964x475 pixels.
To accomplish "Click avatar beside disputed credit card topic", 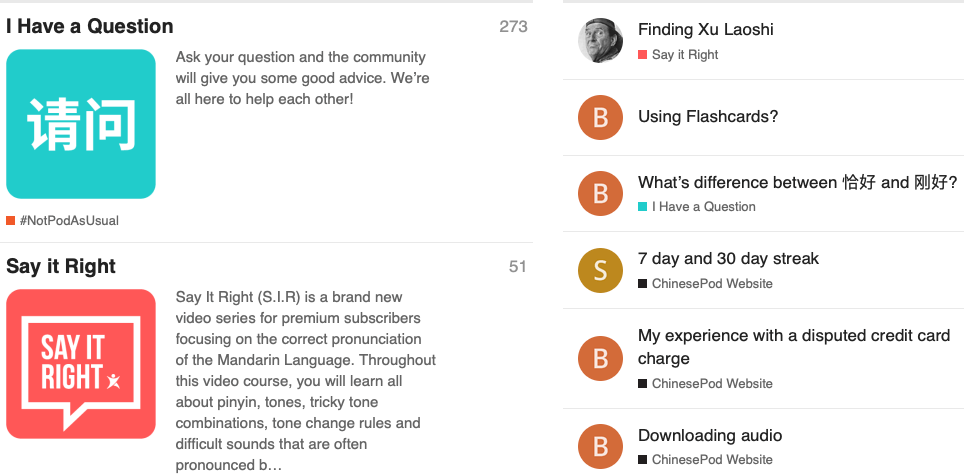I will (x=600, y=358).
